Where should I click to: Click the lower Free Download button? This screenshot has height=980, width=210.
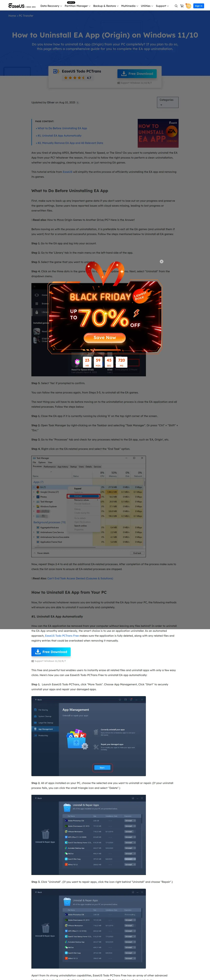(x=51, y=652)
